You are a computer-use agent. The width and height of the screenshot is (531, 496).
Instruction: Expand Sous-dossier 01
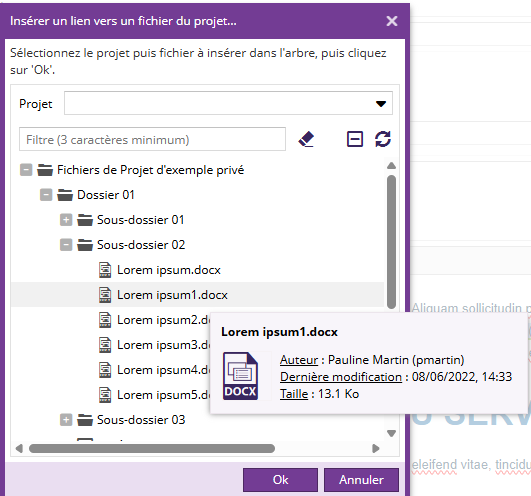66,220
